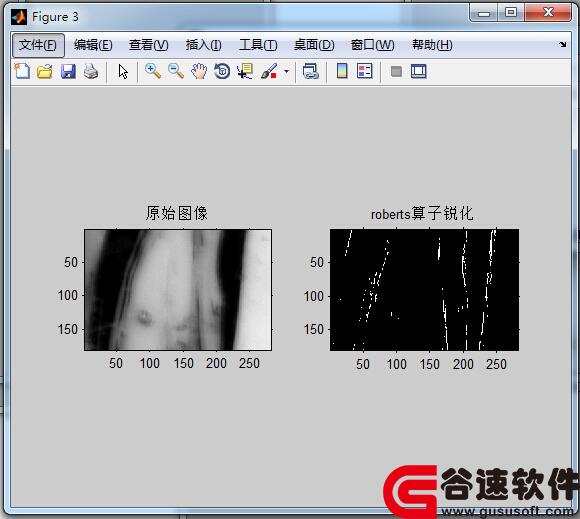The width and height of the screenshot is (580, 519).
Task: Expand the Brush tool color dropdown arrow
Action: (x=286, y=71)
